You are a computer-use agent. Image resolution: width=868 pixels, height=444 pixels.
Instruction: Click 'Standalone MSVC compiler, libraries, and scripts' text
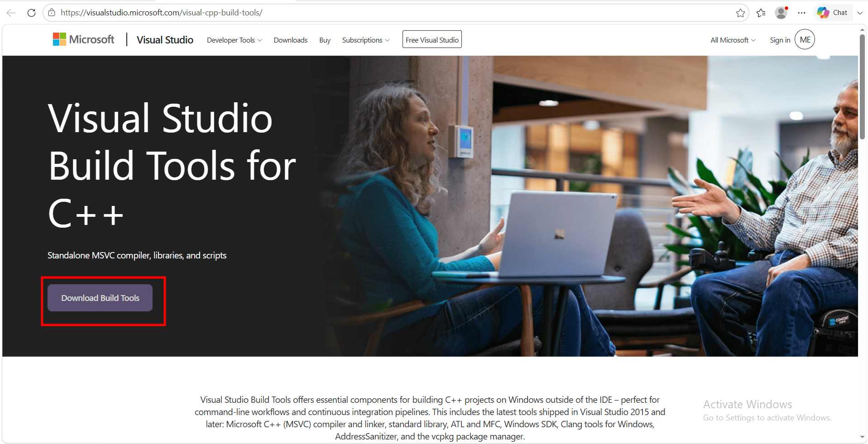pos(137,256)
